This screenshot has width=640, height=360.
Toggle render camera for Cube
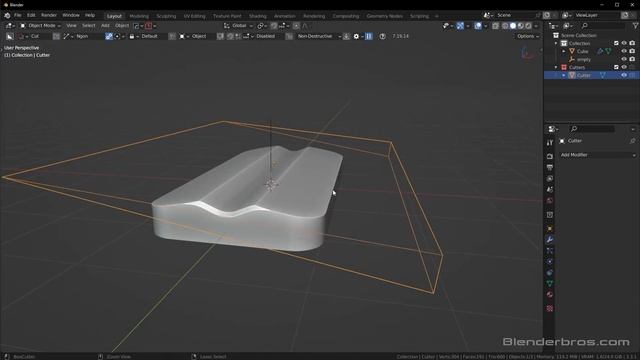point(632,51)
